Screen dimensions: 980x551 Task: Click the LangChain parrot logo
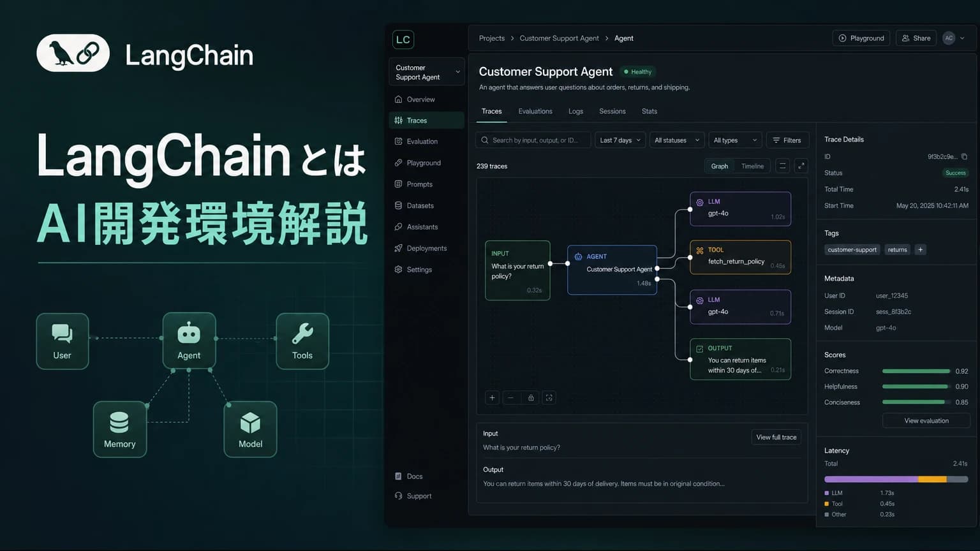(x=73, y=53)
